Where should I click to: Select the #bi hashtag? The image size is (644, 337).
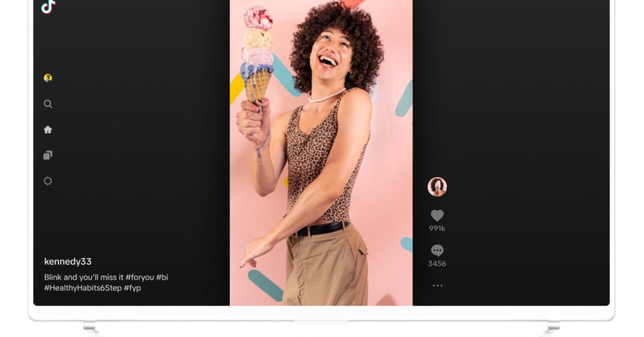click(x=162, y=277)
